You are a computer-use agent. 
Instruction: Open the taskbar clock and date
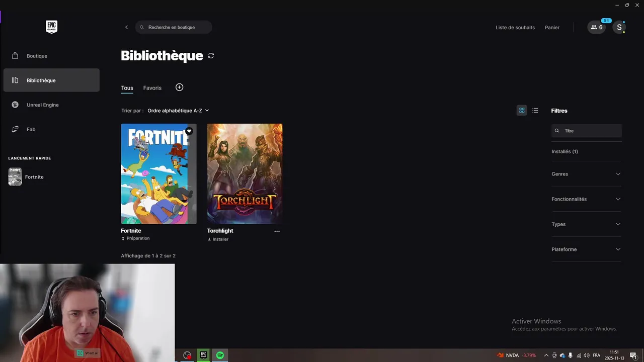614,355
